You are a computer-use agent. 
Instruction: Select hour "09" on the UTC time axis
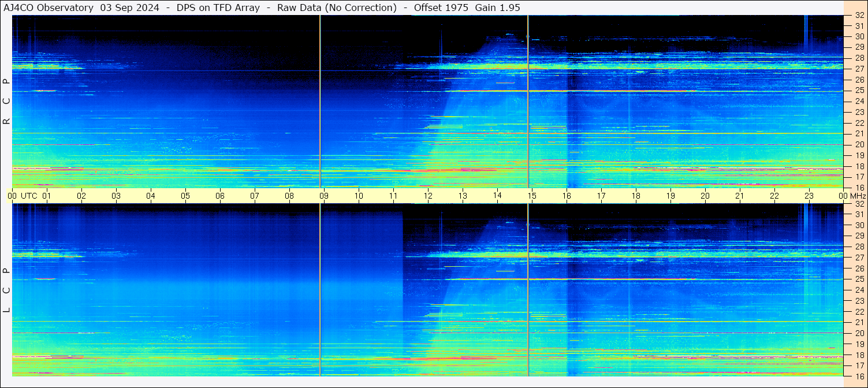tap(324, 196)
